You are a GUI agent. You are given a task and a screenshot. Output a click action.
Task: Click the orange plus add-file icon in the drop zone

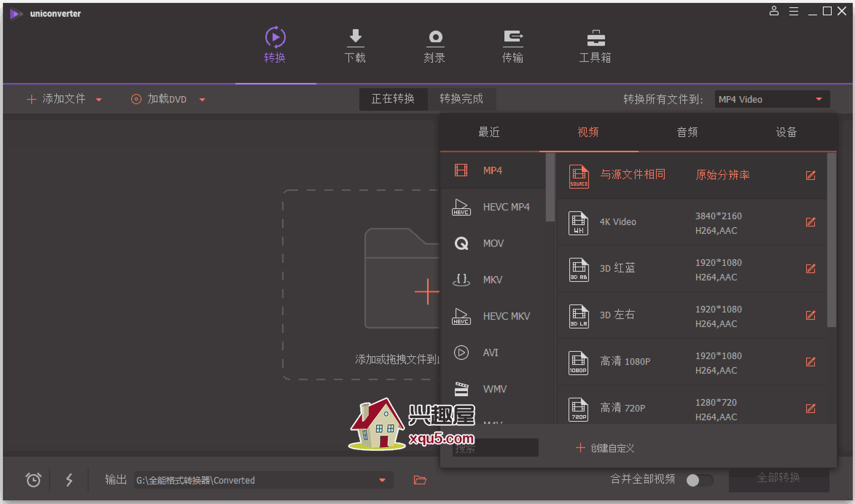(427, 292)
